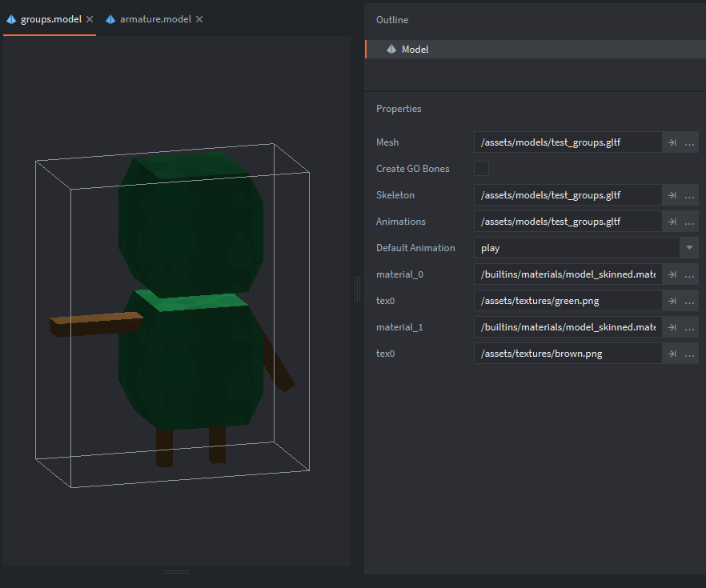Jump to Animations resource via arrow icon
This screenshot has width=706, height=588.
[672, 222]
